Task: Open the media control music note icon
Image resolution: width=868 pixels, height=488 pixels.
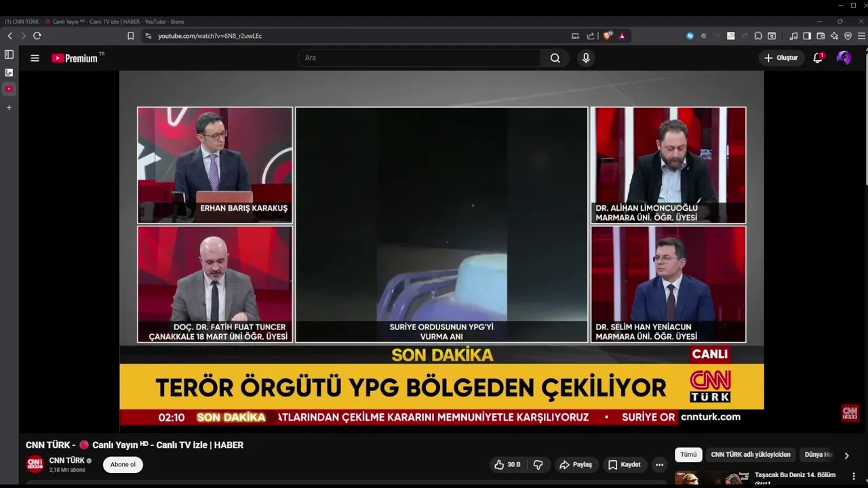Action: [793, 36]
